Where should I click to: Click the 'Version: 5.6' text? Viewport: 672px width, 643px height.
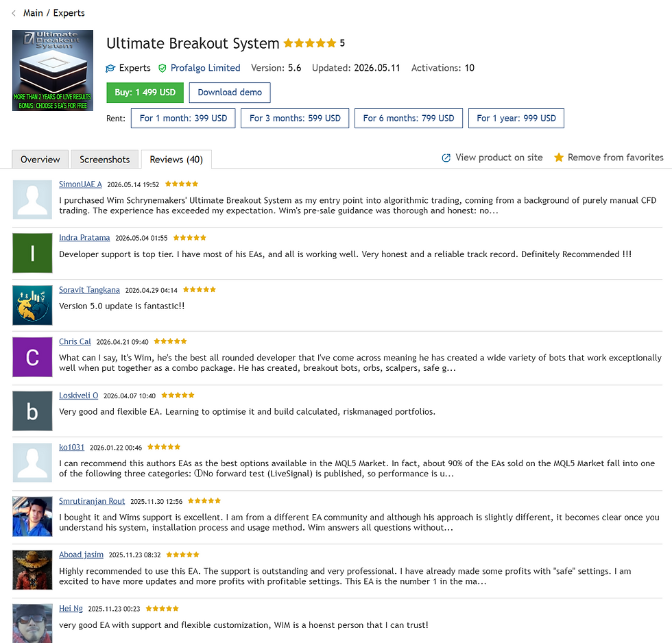(276, 68)
